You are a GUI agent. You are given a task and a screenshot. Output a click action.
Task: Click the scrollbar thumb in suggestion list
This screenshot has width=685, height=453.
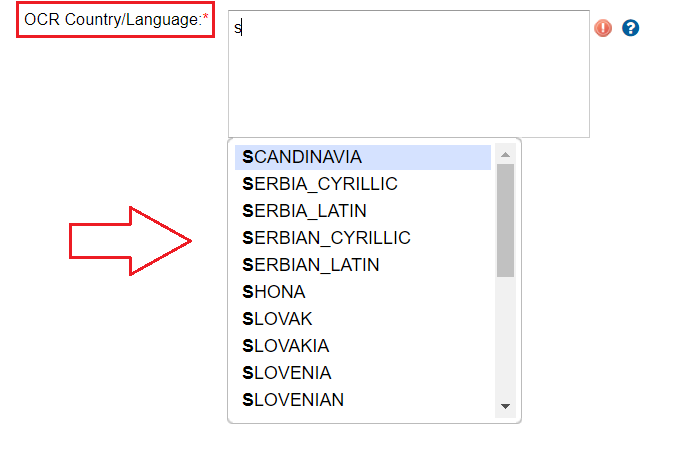[505, 220]
